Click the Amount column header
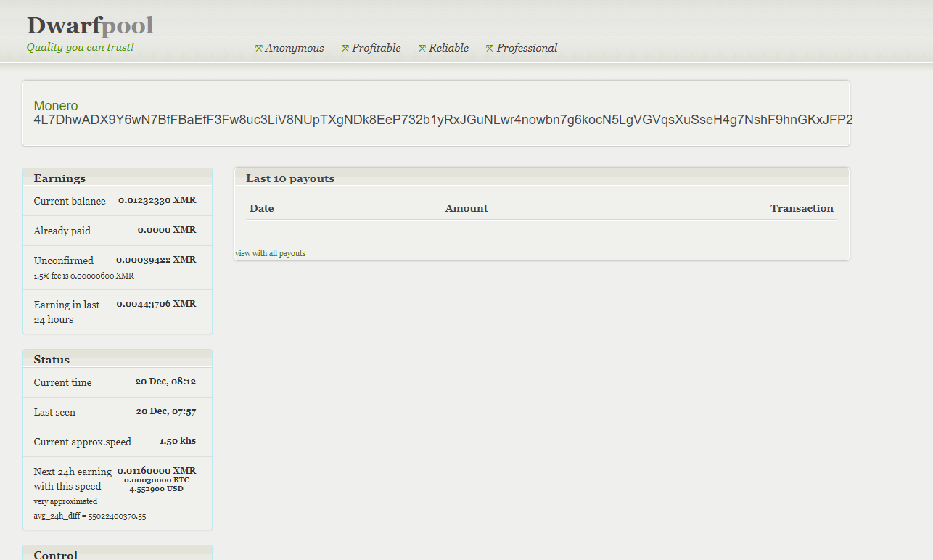This screenshot has height=560, width=933. tap(466, 208)
